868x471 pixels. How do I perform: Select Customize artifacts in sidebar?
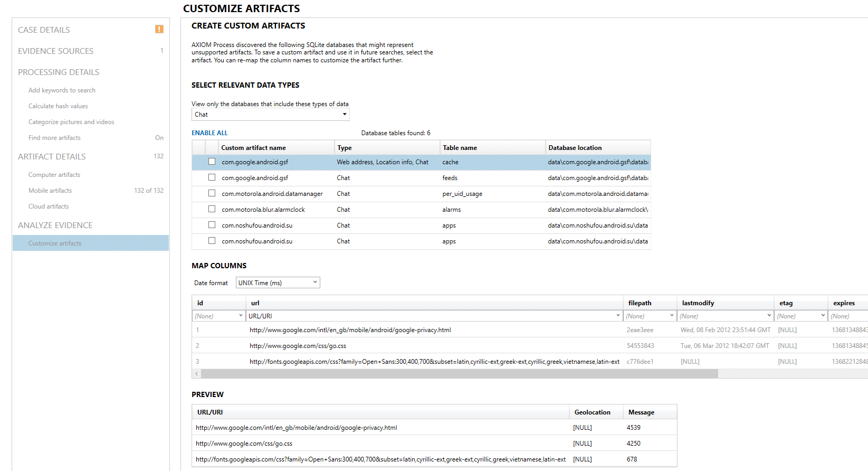(x=91, y=243)
